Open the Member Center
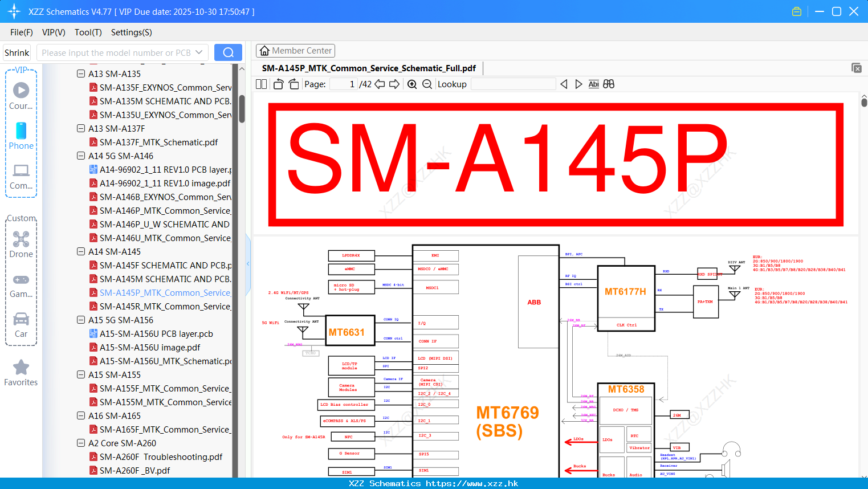Screen dimensions: 868x489 coord(295,50)
